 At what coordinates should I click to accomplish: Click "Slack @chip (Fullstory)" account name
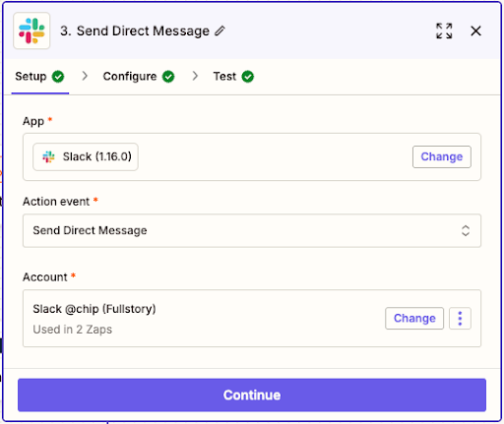point(94,309)
